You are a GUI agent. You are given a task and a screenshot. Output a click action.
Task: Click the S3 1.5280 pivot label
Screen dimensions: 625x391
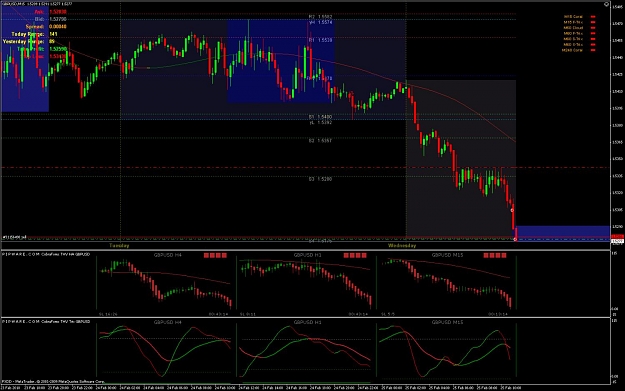click(x=320, y=179)
